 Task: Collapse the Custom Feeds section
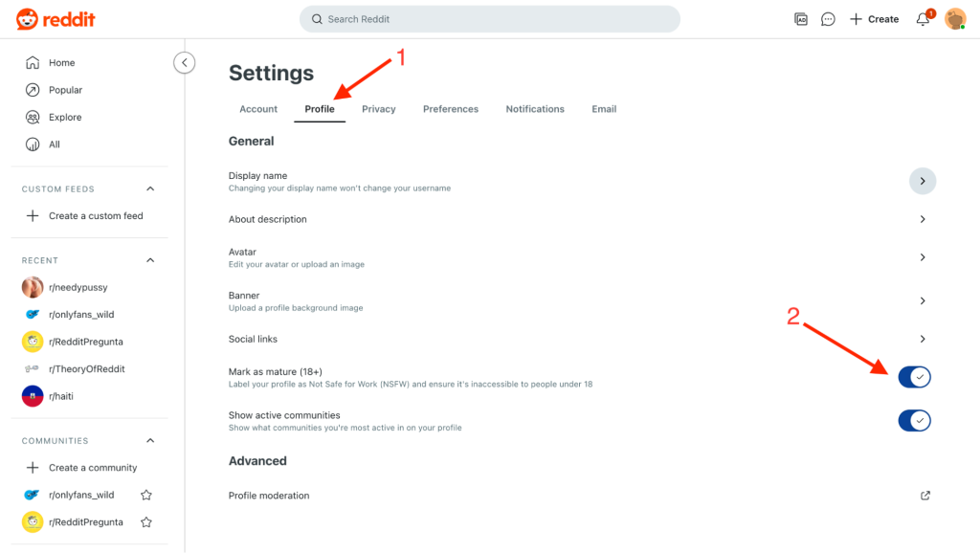pos(150,188)
